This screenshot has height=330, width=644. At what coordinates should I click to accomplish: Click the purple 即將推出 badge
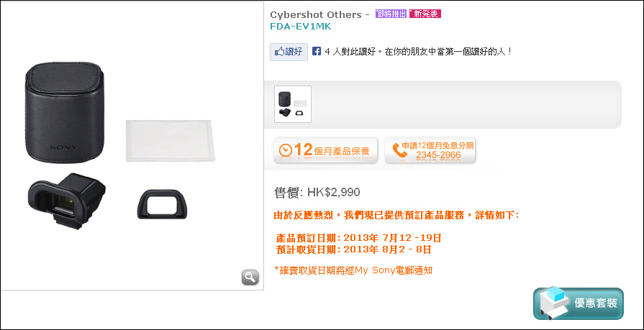[x=391, y=14]
